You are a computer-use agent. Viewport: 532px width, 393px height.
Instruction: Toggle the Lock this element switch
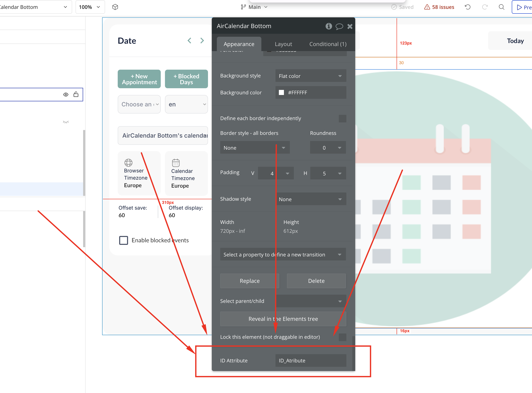point(342,337)
